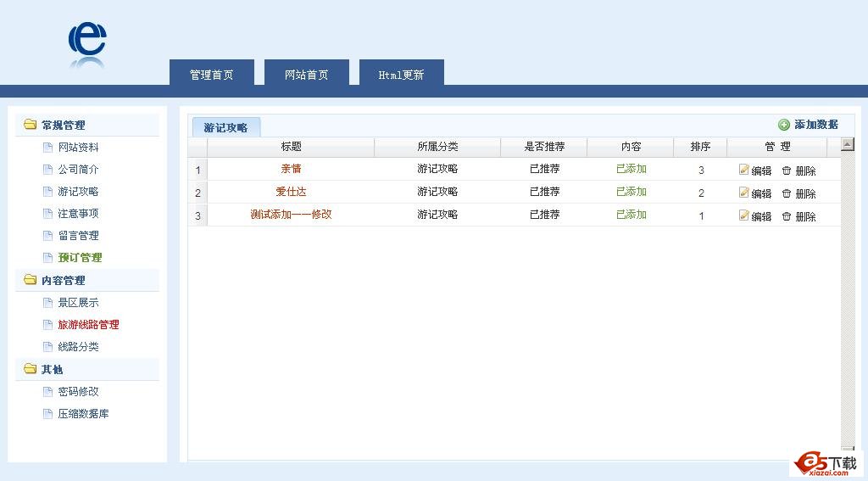The height and width of the screenshot is (481, 868).
Task: Click the 标题 column header
Action: click(292, 147)
